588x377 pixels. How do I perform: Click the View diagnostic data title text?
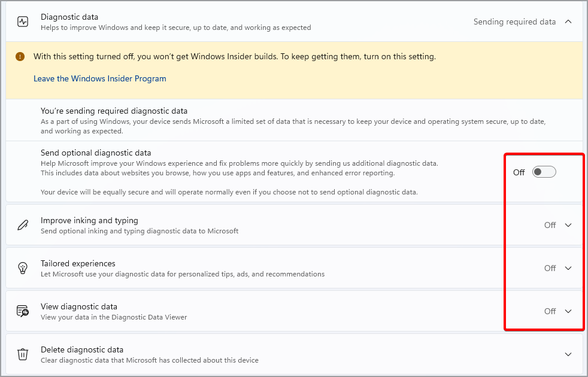79,306
